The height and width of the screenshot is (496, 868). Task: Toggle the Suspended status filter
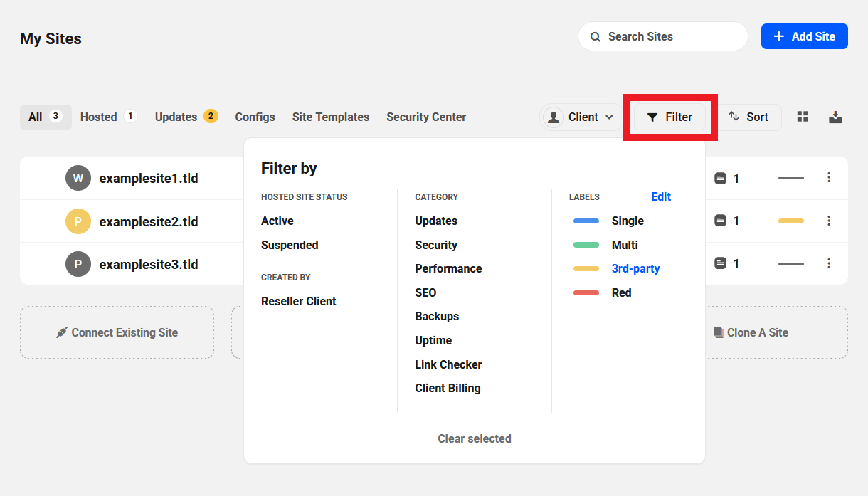(x=290, y=245)
